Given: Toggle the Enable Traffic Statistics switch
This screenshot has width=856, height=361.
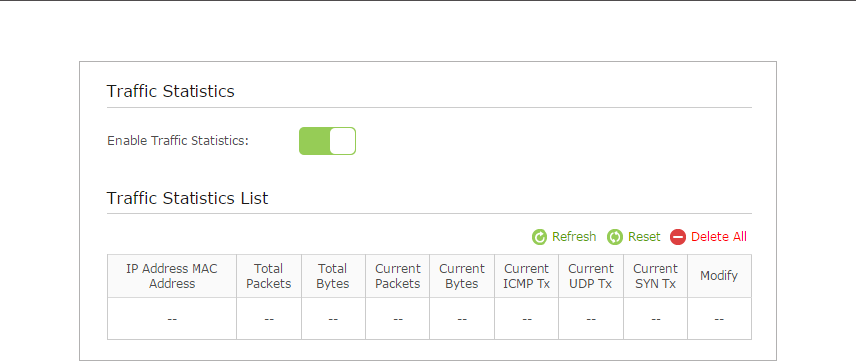Looking at the screenshot, I should pyautogui.click(x=327, y=141).
